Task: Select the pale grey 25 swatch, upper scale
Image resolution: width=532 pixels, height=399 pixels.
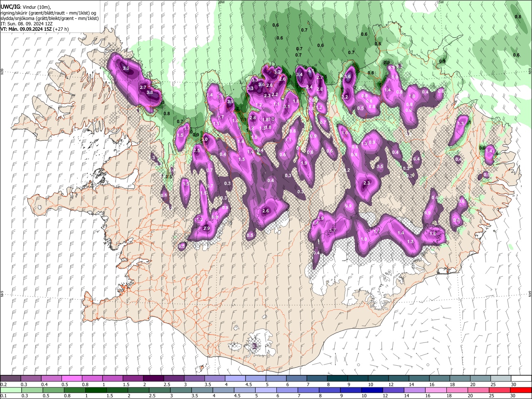Action: tap(500, 379)
